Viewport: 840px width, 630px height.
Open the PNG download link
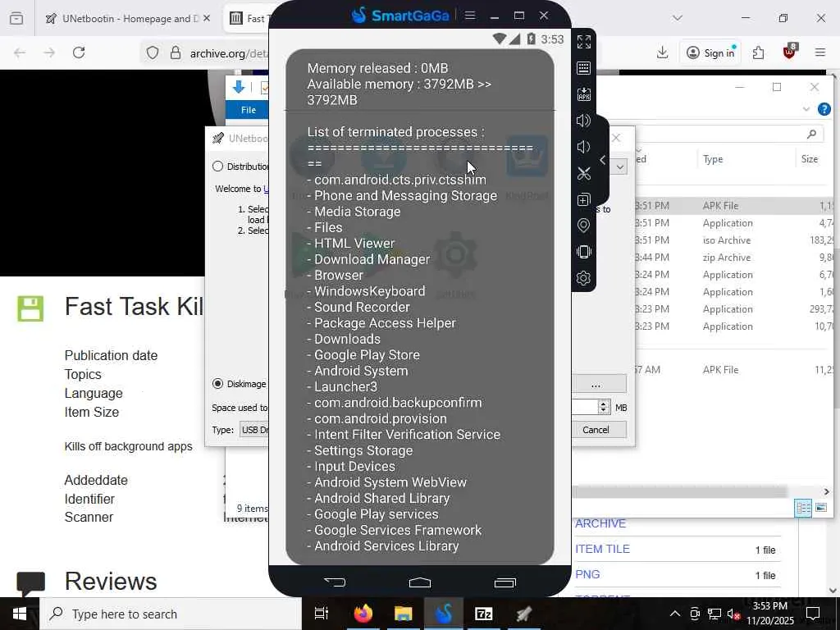(587, 574)
